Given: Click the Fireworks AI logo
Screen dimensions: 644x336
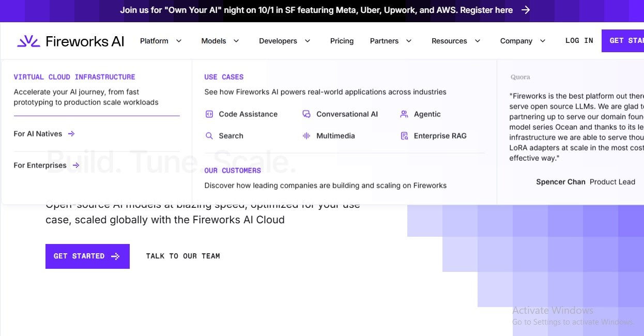Looking at the screenshot, I should 70,40.
